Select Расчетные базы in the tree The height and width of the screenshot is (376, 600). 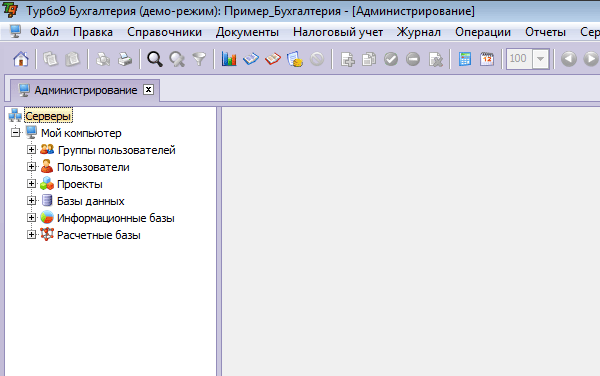[99, 235]
